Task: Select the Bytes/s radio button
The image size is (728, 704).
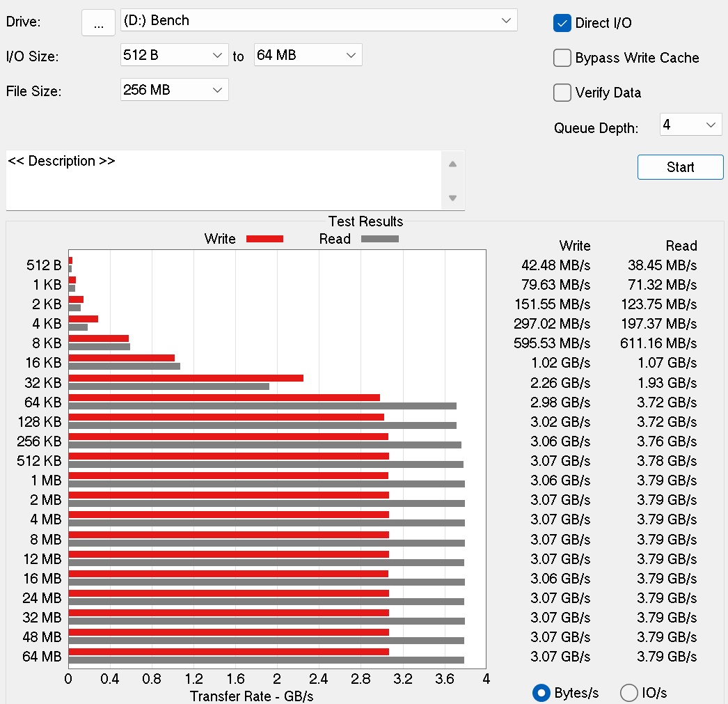Action: pyautogui.click(x=541, y=693)
